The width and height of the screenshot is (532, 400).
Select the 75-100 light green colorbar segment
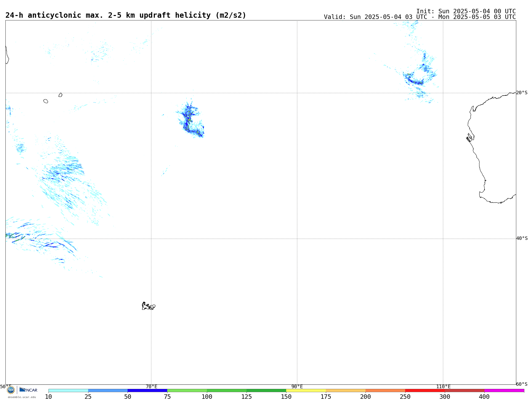[x=187, y=391]
